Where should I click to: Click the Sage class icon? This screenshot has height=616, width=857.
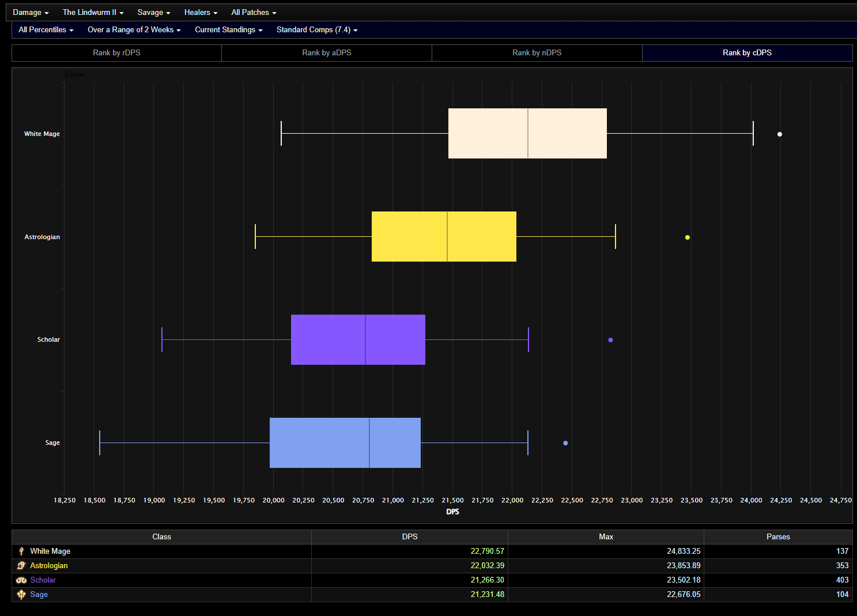(21, 595)
